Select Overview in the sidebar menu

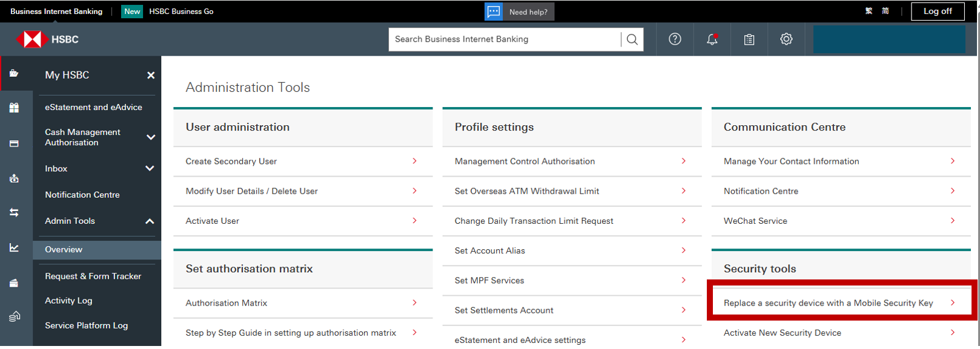tap(97, 250)
